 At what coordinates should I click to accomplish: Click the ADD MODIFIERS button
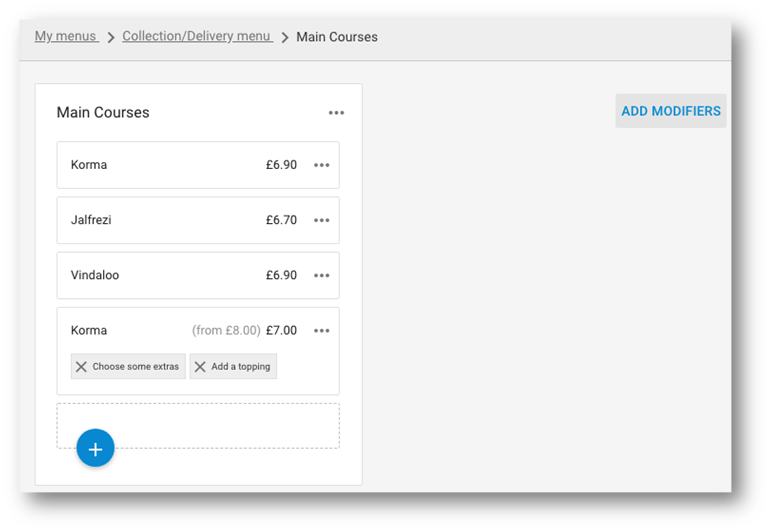670,111
